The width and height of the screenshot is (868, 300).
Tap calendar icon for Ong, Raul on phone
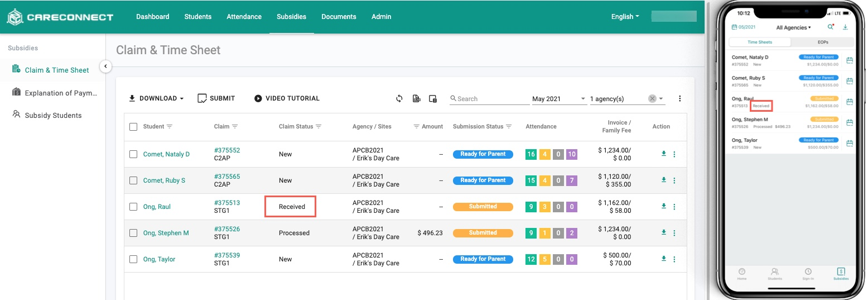click(x=850, y=102)
